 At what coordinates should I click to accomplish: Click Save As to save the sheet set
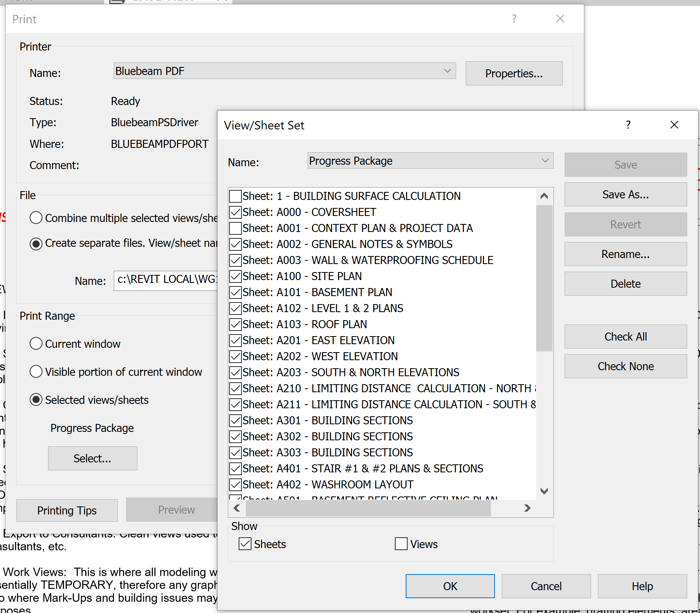[625, 194]
